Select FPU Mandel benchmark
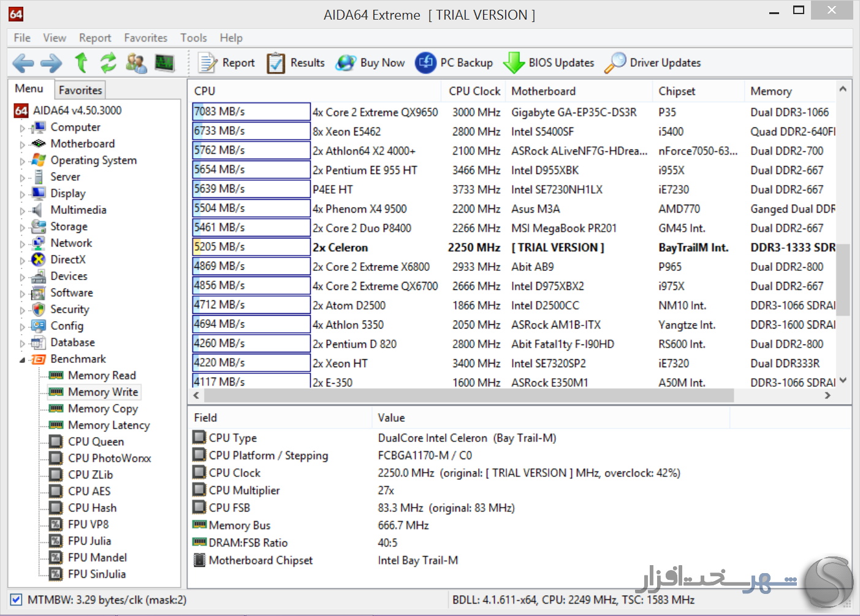 97,557
